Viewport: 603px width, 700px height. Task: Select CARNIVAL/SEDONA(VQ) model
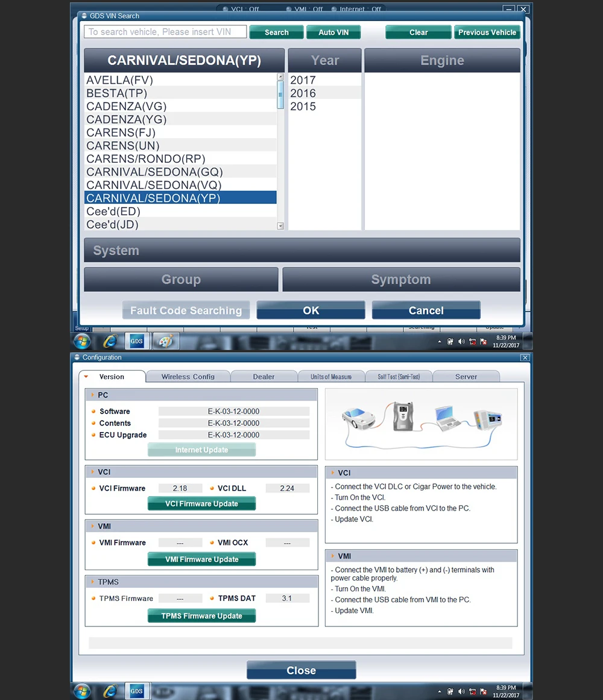tap(180, 185)
